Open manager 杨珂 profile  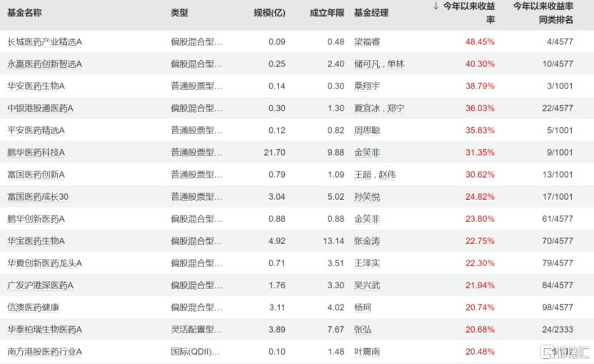[x=363, y=308]
